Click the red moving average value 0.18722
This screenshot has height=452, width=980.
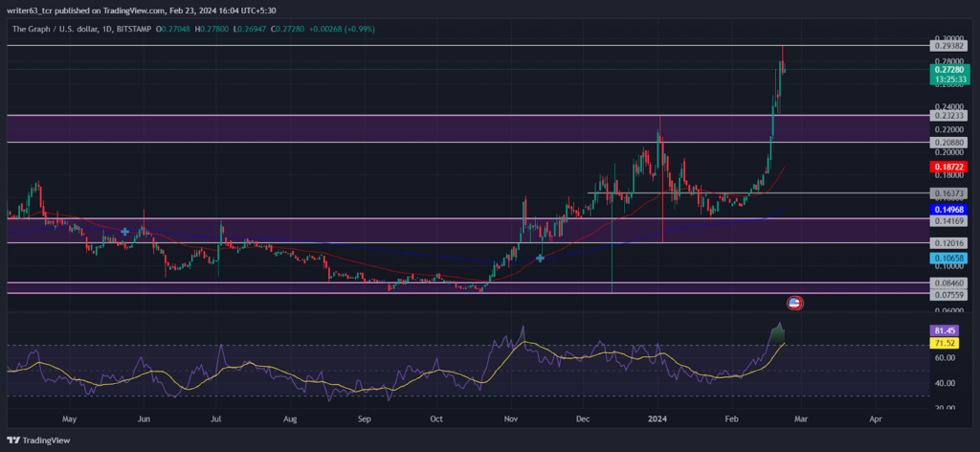click(948, 167)
